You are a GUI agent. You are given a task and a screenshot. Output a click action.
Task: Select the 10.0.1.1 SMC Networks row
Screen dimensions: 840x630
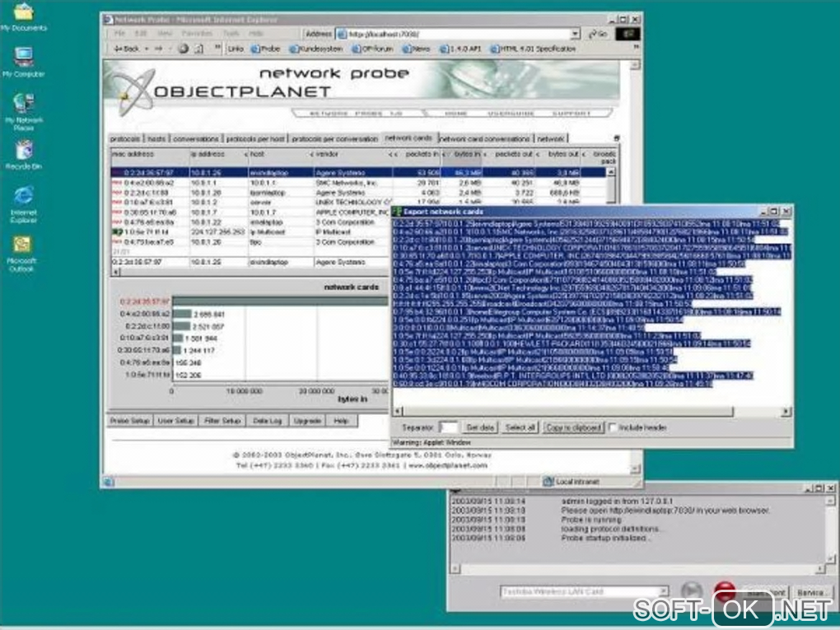pyautogui.click(x=359, y=183)
